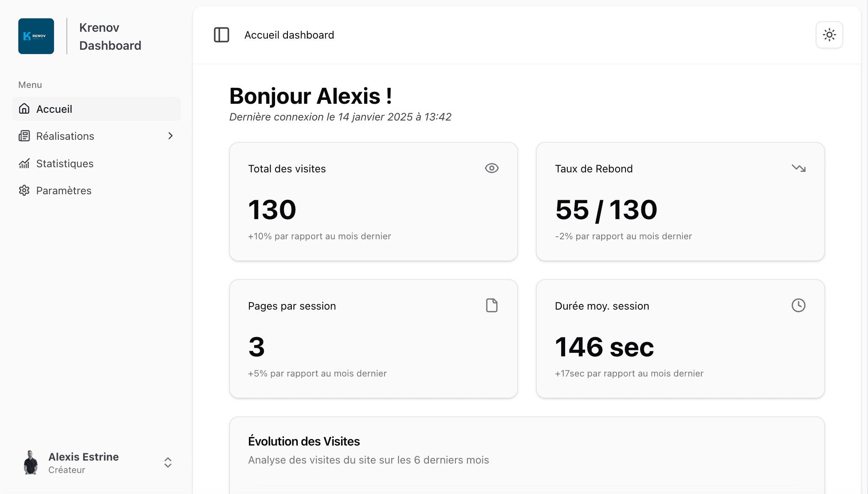Click the Krenov logo in the sidebar

pos(36,36)
